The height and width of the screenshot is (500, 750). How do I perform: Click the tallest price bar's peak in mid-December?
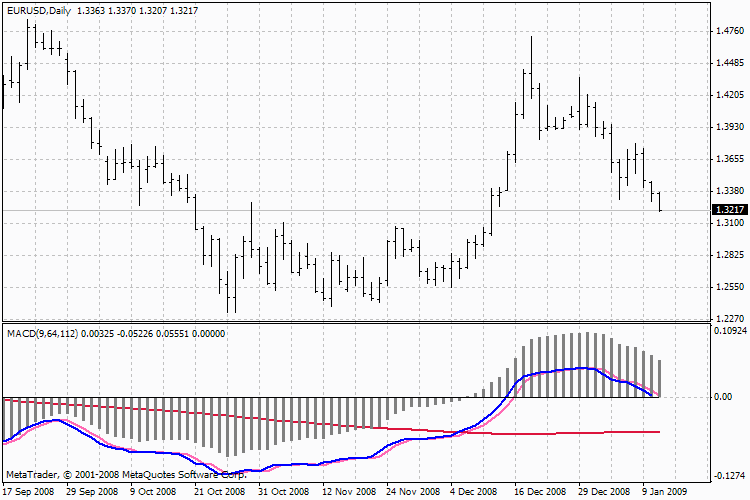point(531,38)
